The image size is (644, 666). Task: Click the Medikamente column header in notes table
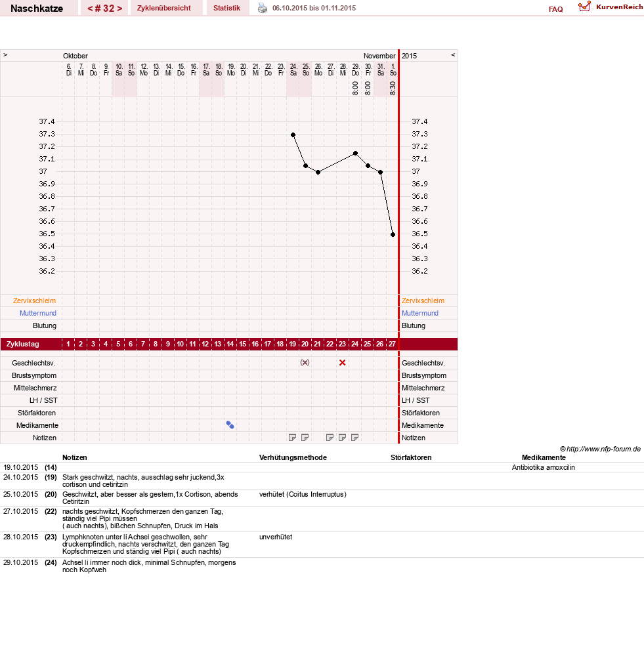pyautogui.click(x=544, y=457)
